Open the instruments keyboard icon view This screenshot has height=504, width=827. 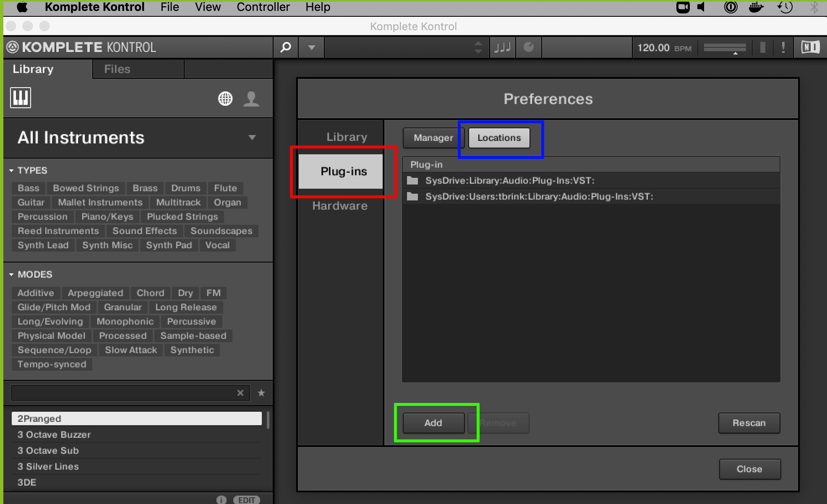[x=21, y=98]
